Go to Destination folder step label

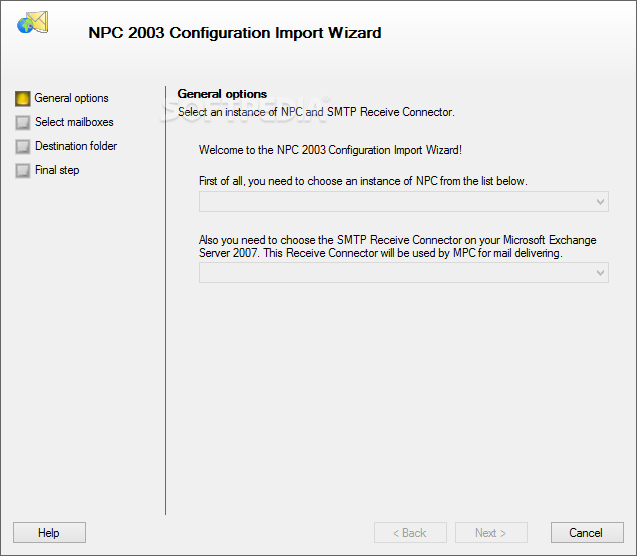click(x=76, y=146)
